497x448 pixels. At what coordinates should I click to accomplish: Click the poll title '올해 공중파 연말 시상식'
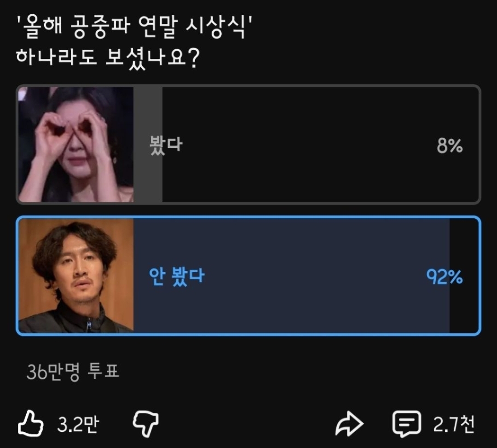[x=134, y=27]
